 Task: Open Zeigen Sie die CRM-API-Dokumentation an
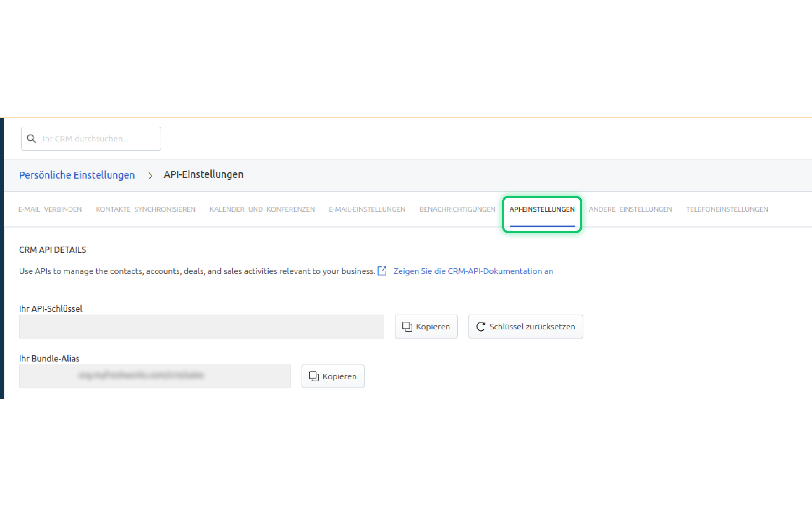(473, 271)
